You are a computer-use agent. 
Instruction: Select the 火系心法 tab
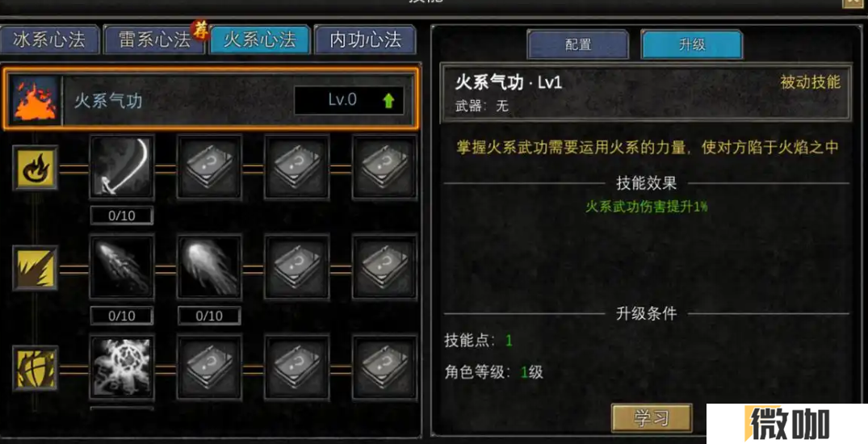[260, 40]
